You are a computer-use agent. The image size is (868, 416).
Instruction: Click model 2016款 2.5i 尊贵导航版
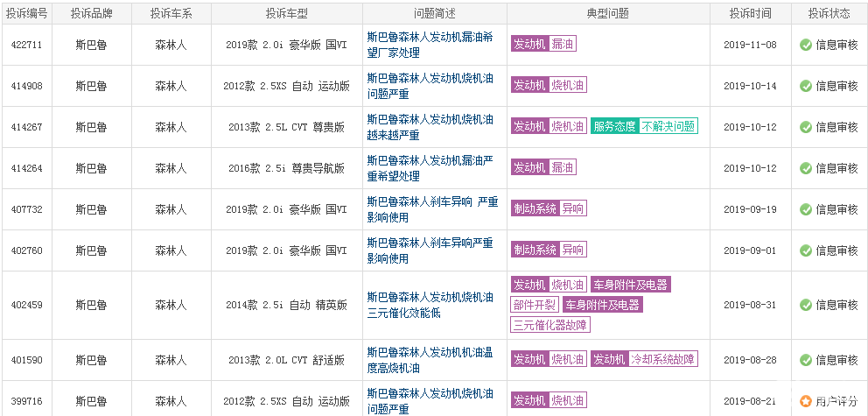point(287,168)
